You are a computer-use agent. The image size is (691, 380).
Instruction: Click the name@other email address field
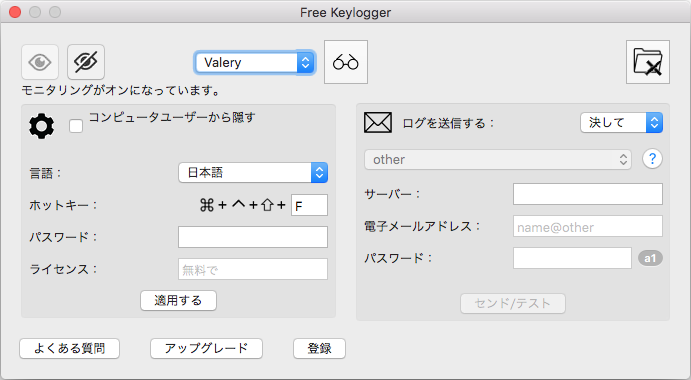coord(588,227)
